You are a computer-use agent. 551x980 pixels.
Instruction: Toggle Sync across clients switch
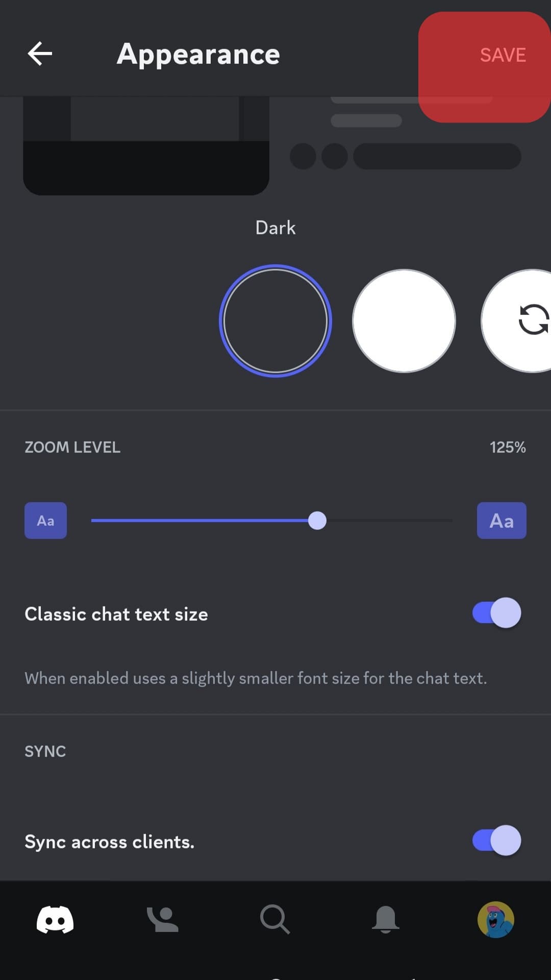(x=497, y=840)
